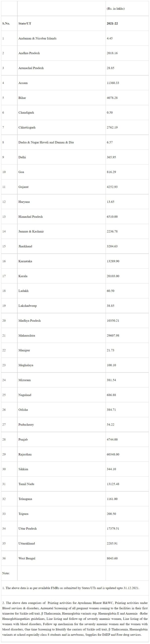
Task: Click serial number 20 for Madhya Pradesh
Action: 4,320
